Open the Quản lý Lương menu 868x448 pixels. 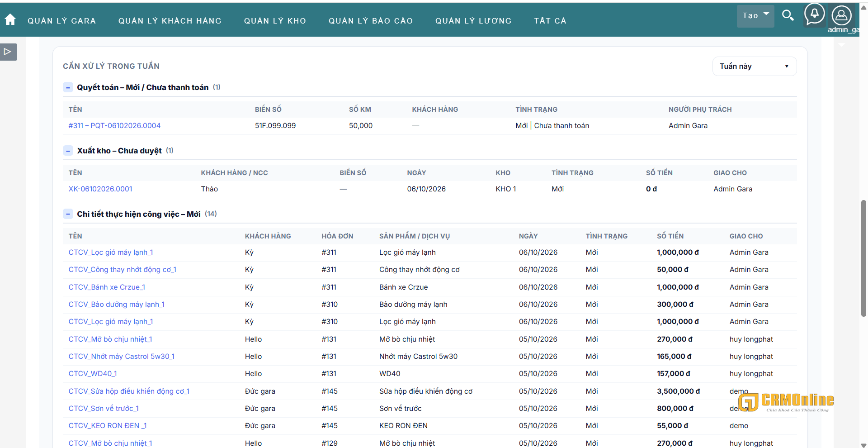coord(473,21)
